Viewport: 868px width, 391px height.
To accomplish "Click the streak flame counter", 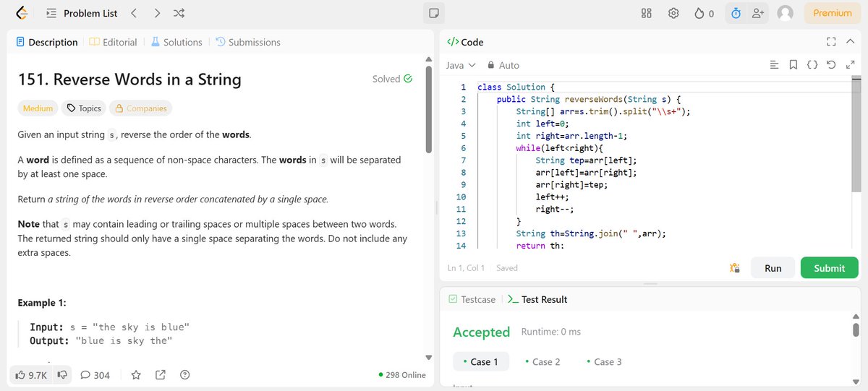I will tap(704, 13).
